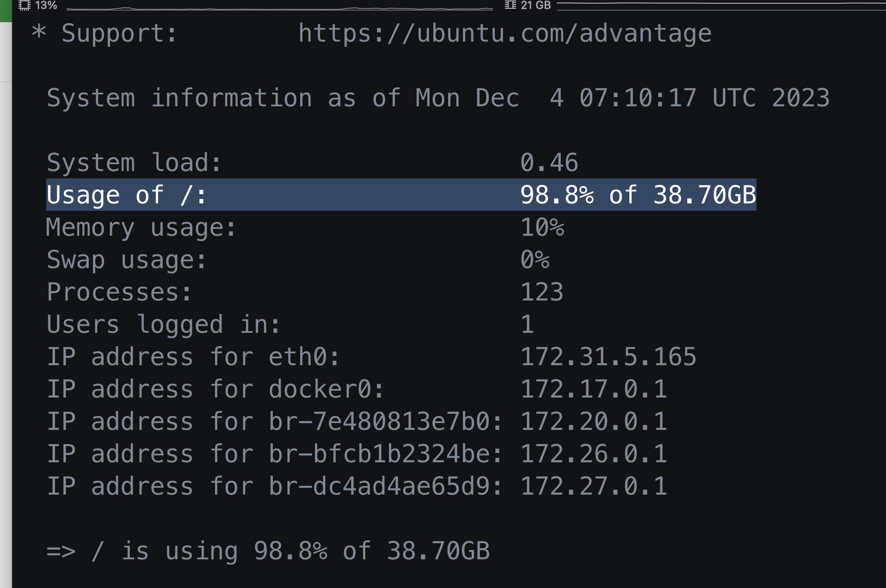This screenshot has width=886, height=588.
Task: Click the system load value 0.46
Action: (549, 162)
